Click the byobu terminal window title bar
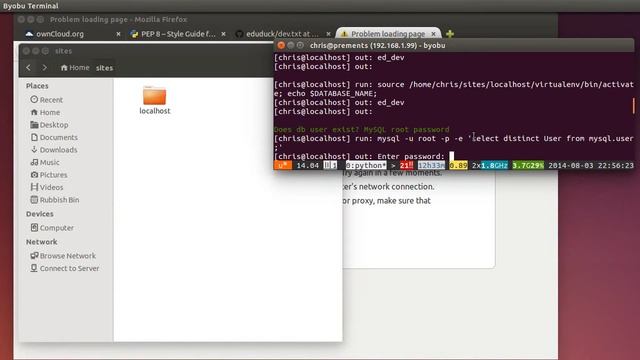Image resolution: width=640 pixels, height=360 pixels. [454, 45]
